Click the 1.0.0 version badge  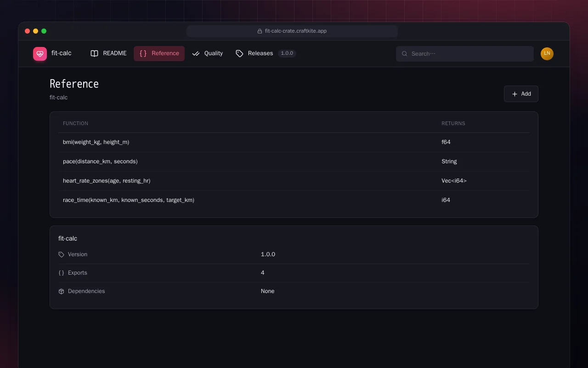pos(287,53)
